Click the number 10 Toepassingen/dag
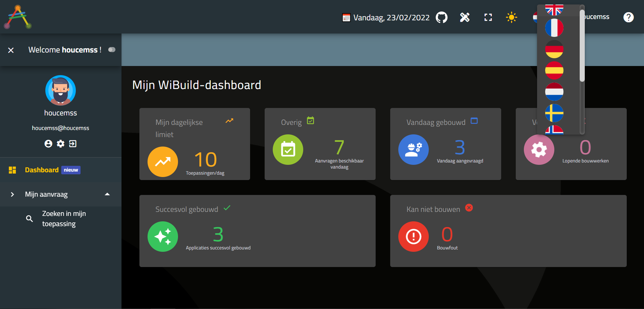This screenshot has width=644, height=309. 205,160
